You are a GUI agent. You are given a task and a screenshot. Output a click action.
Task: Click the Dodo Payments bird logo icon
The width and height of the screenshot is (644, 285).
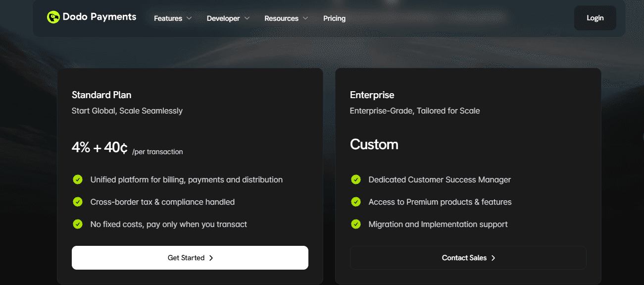pyautogui.click(x=53, y=17)
